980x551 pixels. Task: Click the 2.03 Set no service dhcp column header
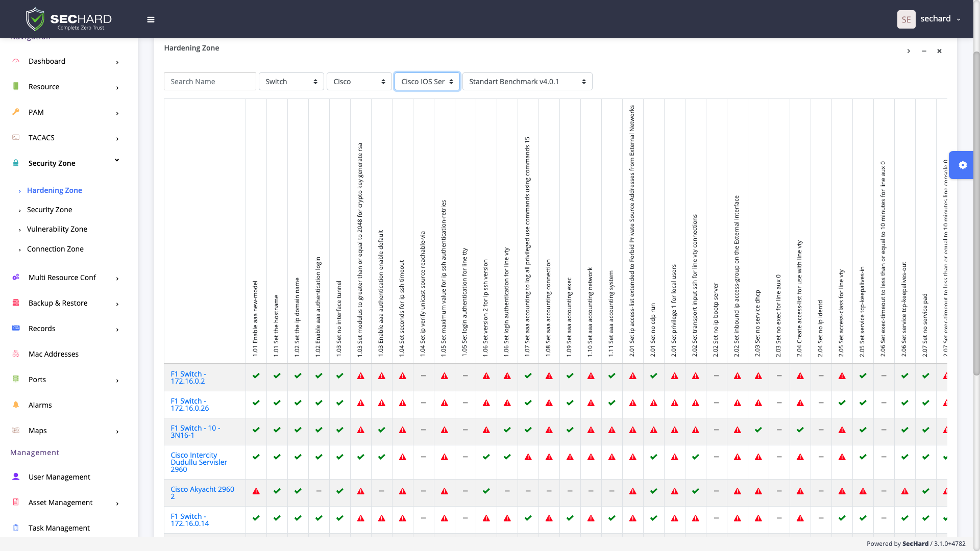pyautogui.click(x=758, y=323)
